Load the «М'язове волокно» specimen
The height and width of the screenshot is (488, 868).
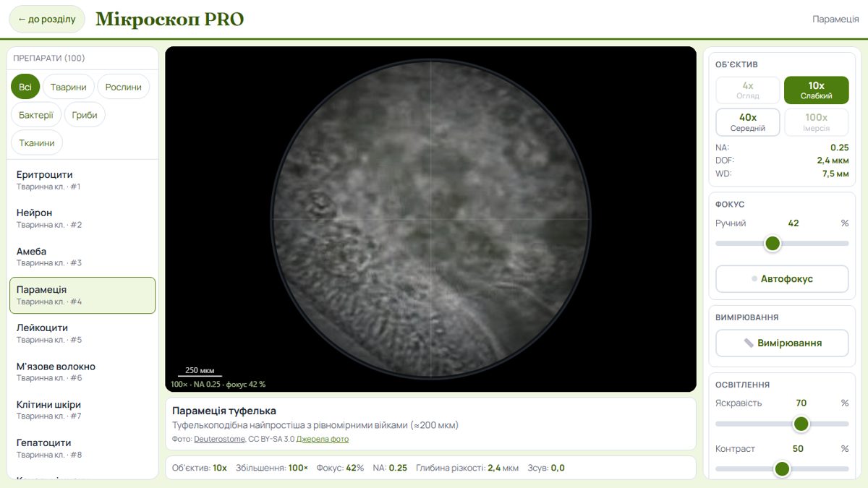click(x=82, y=372)
